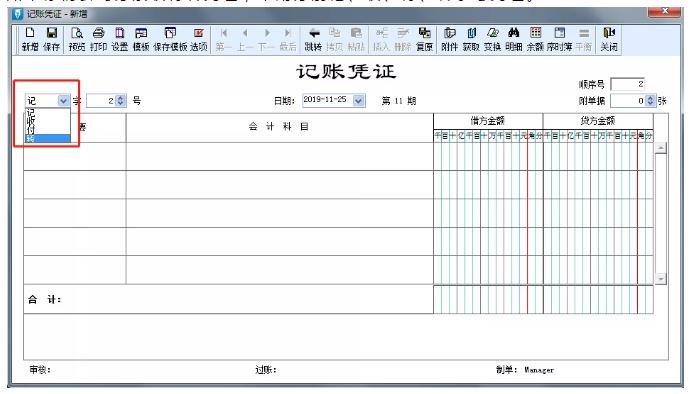The height and width of the screenshot is (394, 698).
Task: Click the 新增 (new voucher) toolbar icon
Action: coord(30,39)
